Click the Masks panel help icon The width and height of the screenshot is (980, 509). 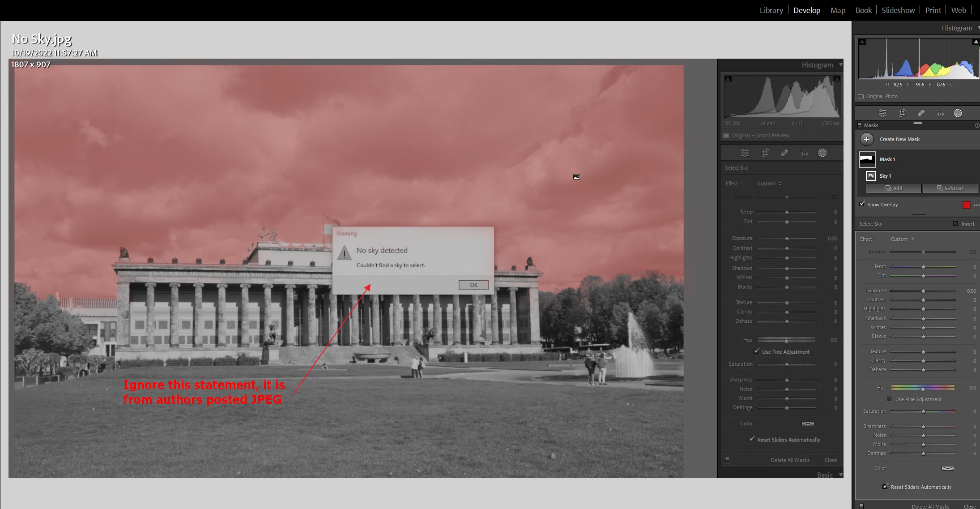977,125
